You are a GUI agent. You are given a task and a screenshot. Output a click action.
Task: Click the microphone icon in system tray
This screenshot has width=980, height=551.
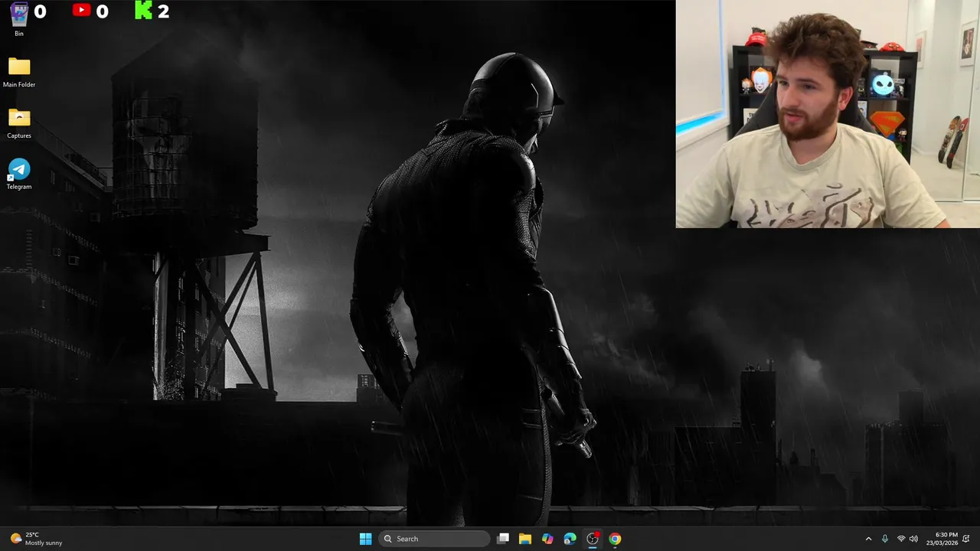click(x=885, y=539)
